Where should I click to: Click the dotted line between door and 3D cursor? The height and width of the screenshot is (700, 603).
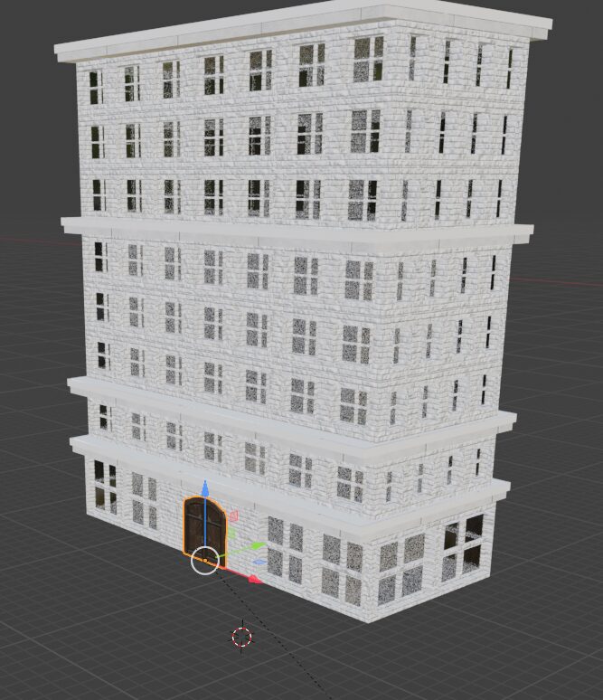coord(224,600)
